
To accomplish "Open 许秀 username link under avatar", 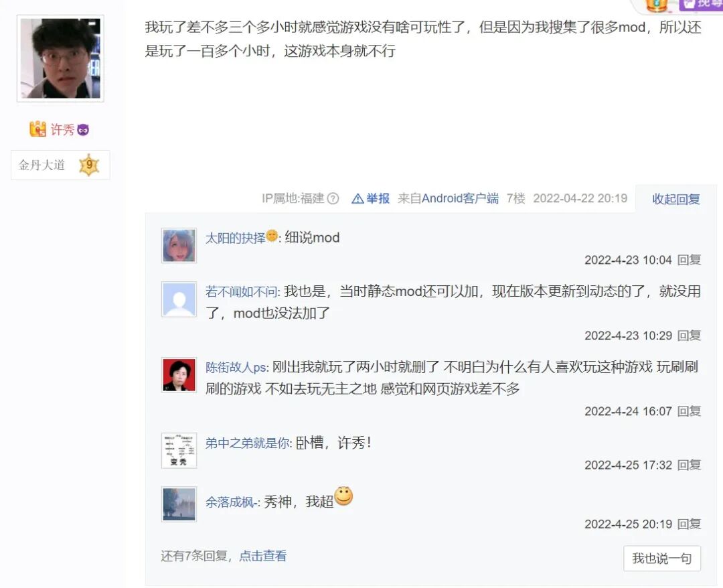I will click(62, 130).
